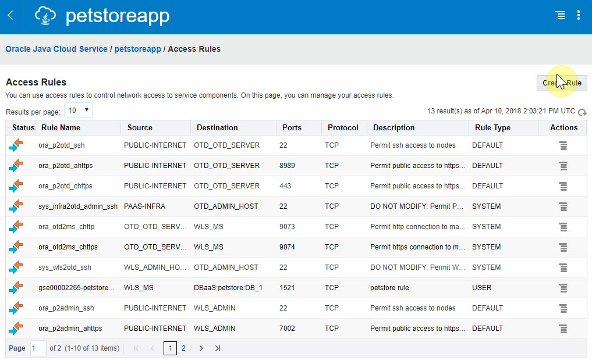The width and height of the screenshot is (592, 364).
Task: Sort by Ports column header
Action: coord(292,127)
